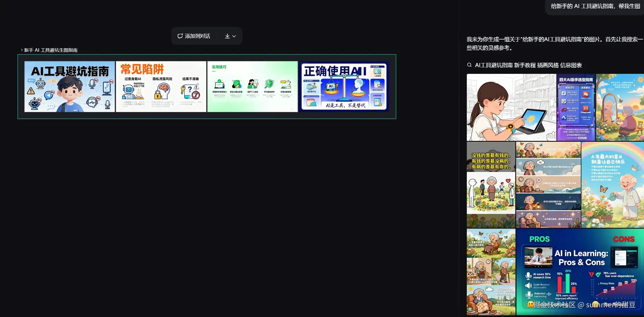The height and width of the screenshot is (317, 644).
Task: Open the 四大AI助手选型指南 reference image
Action: click(x=576, y=107)
